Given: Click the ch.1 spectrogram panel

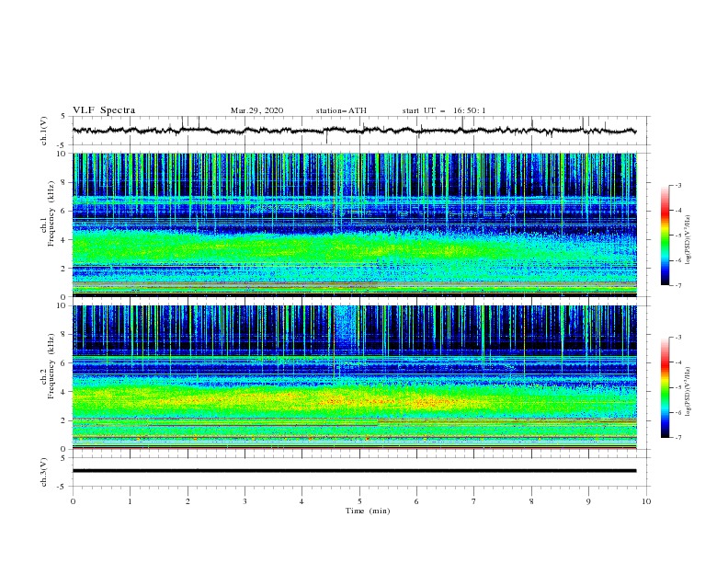Looking at the screenshot, I should 355,224.
